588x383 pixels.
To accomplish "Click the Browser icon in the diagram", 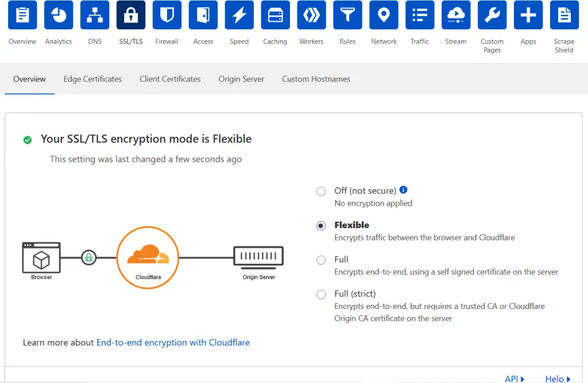I will tap(41, 258).
